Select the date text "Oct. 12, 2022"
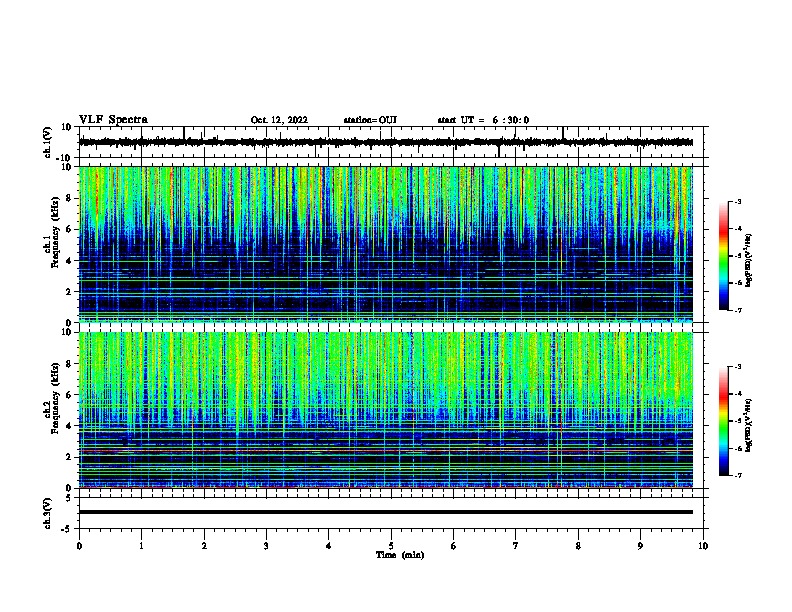The width and height of the screenshot is (792, 612). [279, 120]
